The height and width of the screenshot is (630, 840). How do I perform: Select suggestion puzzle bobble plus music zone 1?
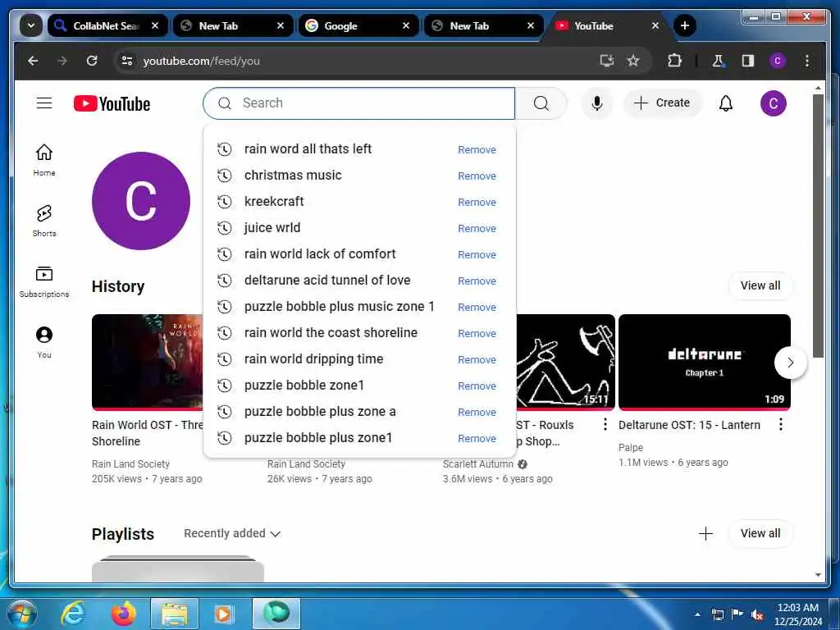click(x=339, y=307)
